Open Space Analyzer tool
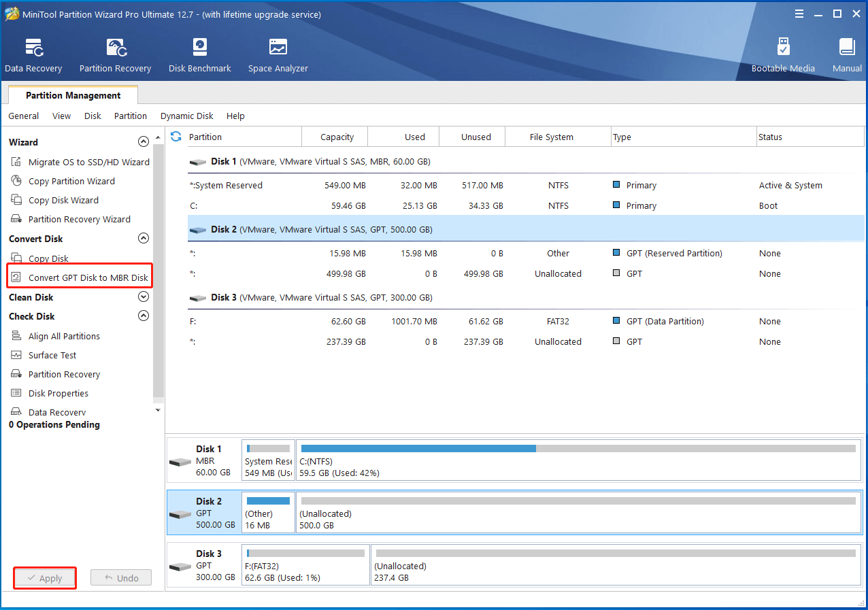 [278, 56]
